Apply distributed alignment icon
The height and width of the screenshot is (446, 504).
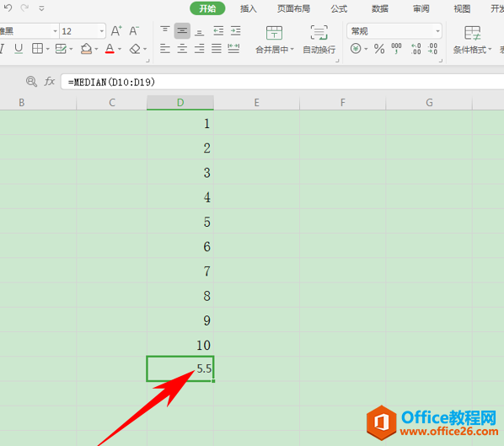233,49
